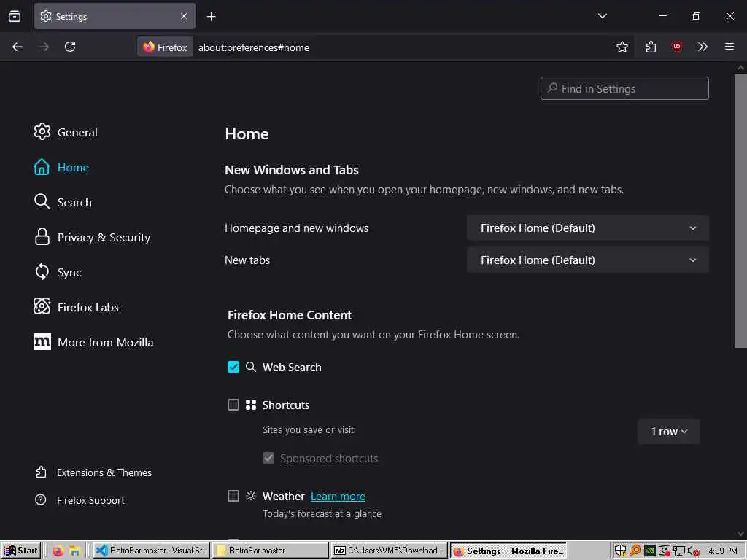Click the New Windows and Tabs heading
Viewport: 747px width, 560px height.
[292, 170]
